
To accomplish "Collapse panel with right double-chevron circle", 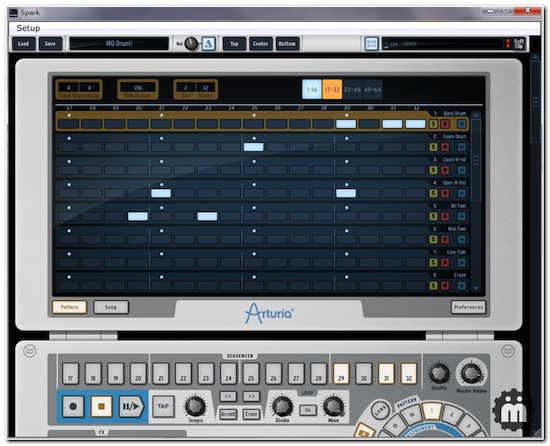I will (508, 351).
